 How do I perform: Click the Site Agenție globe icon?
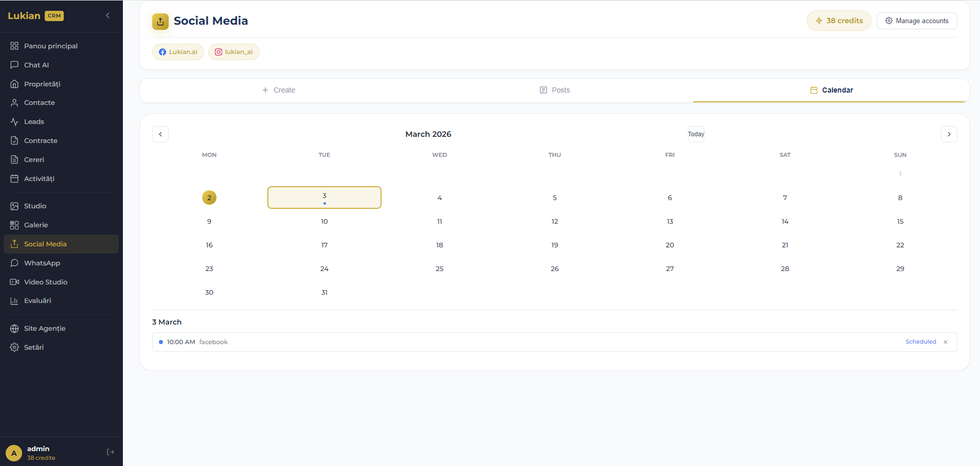point(14,328)
